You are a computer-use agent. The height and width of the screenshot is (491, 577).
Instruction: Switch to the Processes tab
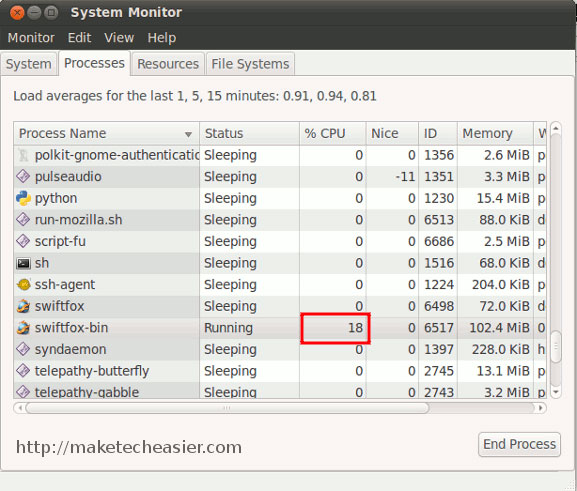[94, 63]
